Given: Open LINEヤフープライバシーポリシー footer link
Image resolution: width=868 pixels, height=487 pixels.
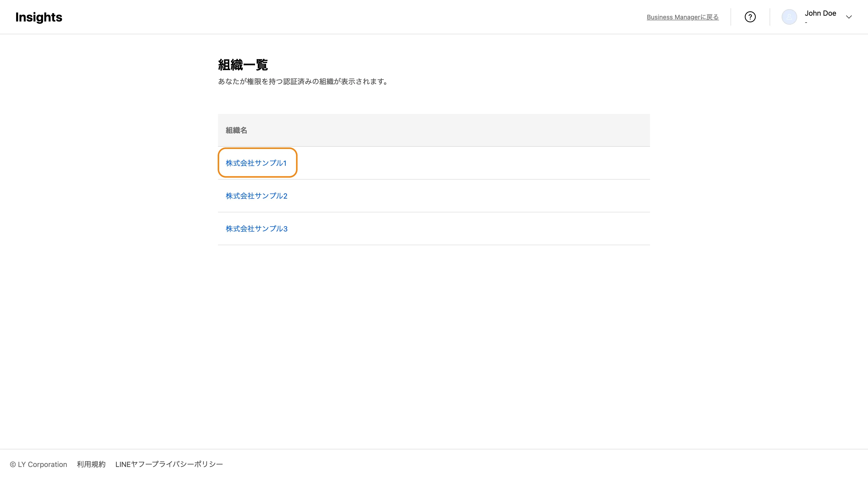Looking at the screenshot, I should click(169, 464).
